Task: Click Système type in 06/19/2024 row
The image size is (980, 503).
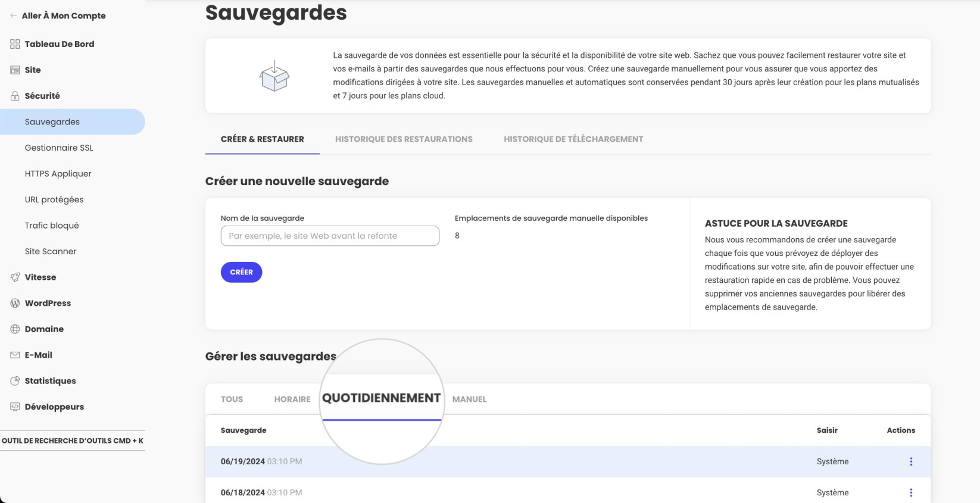Action: click(832, 461)
